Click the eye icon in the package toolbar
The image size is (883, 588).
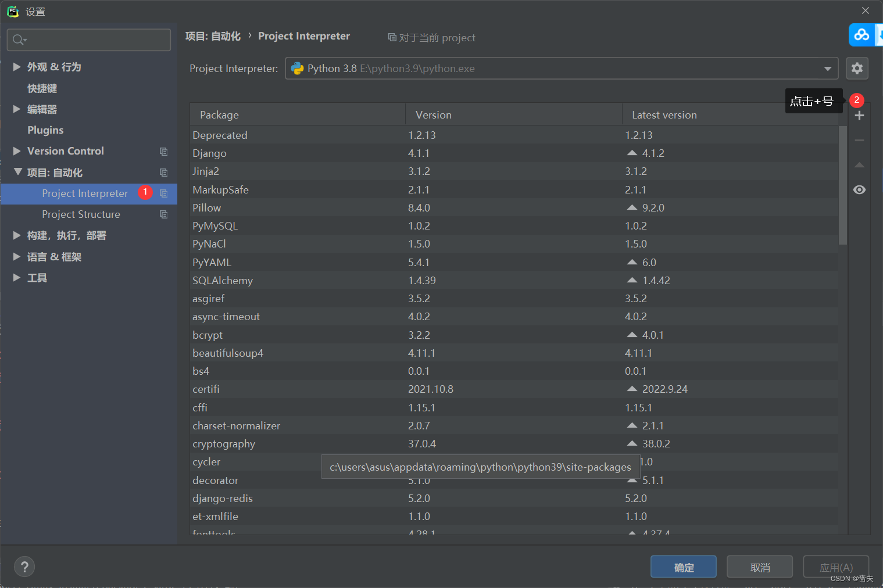859,189
